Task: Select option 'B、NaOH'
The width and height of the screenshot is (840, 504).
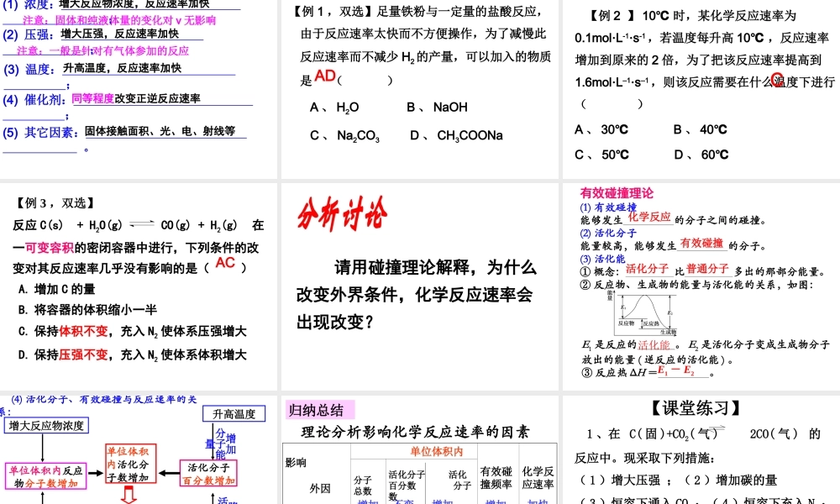Action: [x=437, y=108]
